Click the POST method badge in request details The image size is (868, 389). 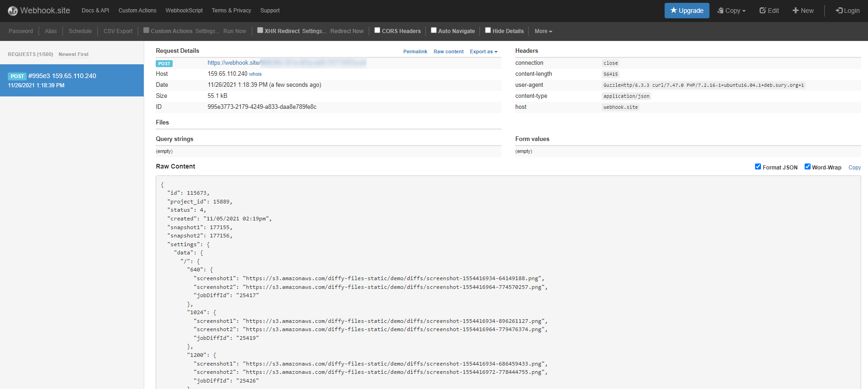tap(164, 63)
